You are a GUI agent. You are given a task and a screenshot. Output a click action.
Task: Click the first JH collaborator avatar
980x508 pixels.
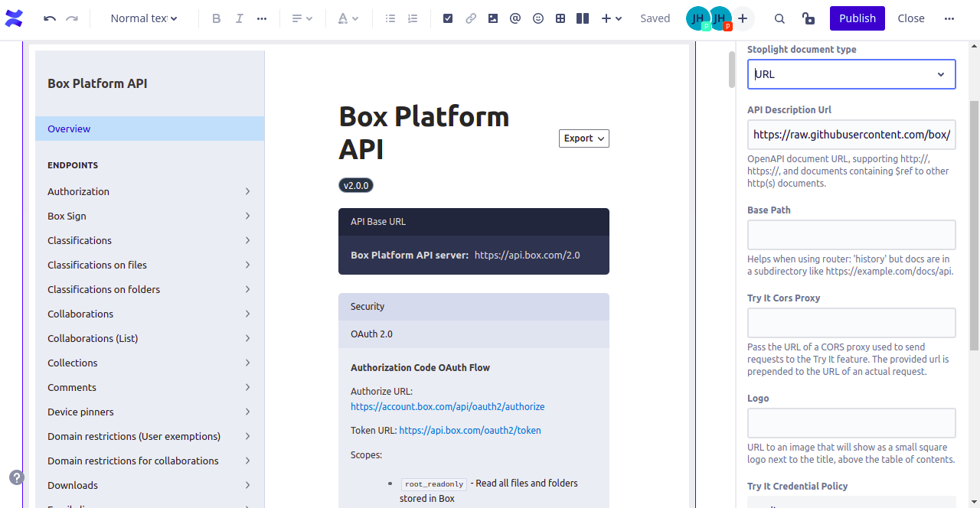[698, 18]
